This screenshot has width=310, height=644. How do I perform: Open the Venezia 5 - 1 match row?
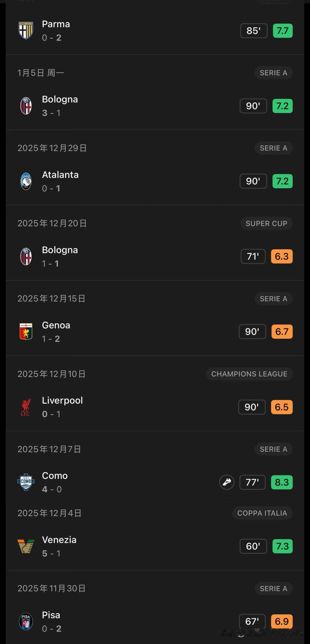point(155,546)
